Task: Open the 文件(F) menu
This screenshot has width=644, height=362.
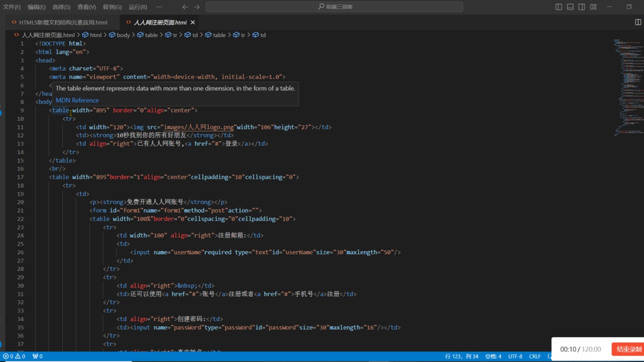Action: 12,7
